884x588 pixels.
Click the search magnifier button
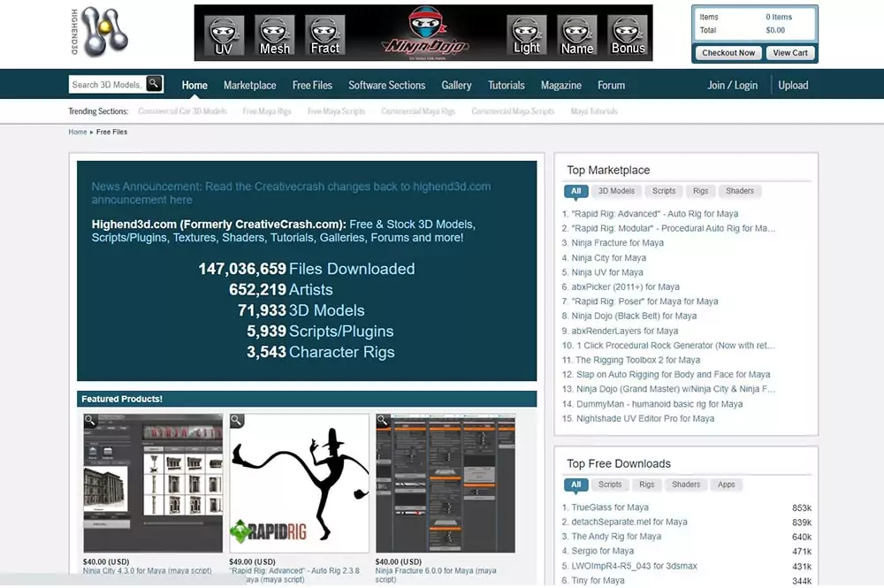[154, 84]
